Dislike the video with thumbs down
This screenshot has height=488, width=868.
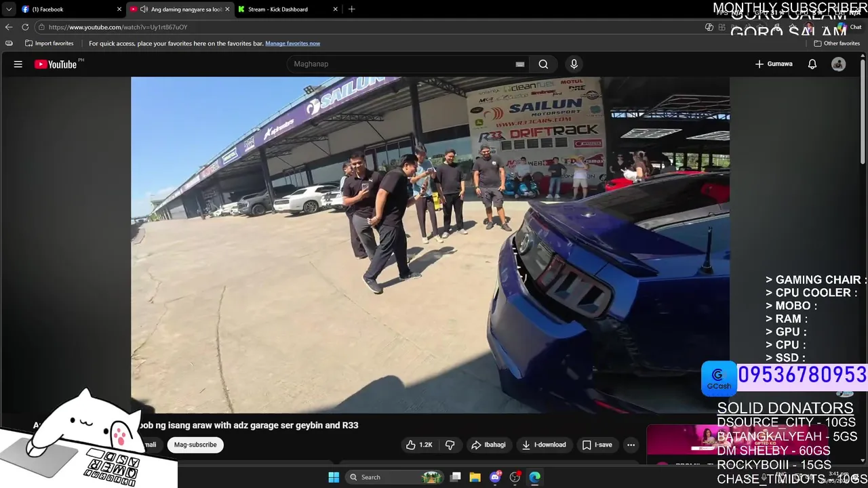pos(450,445)
